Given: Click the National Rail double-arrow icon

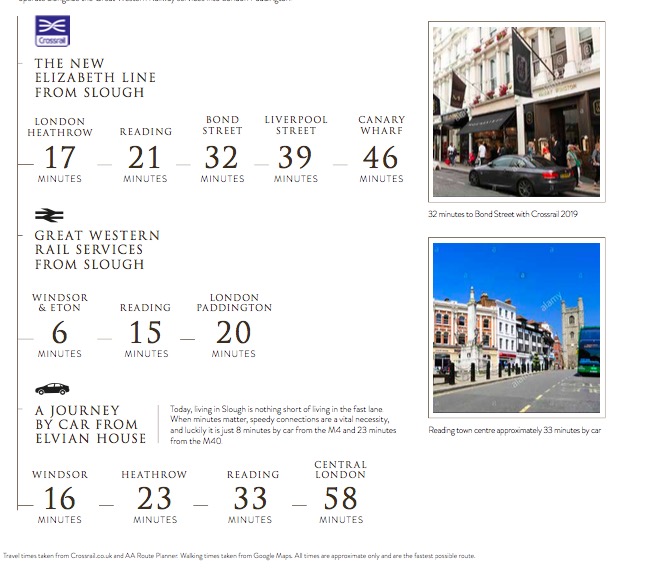Looking at the screenshot, I should coord(49,215).
